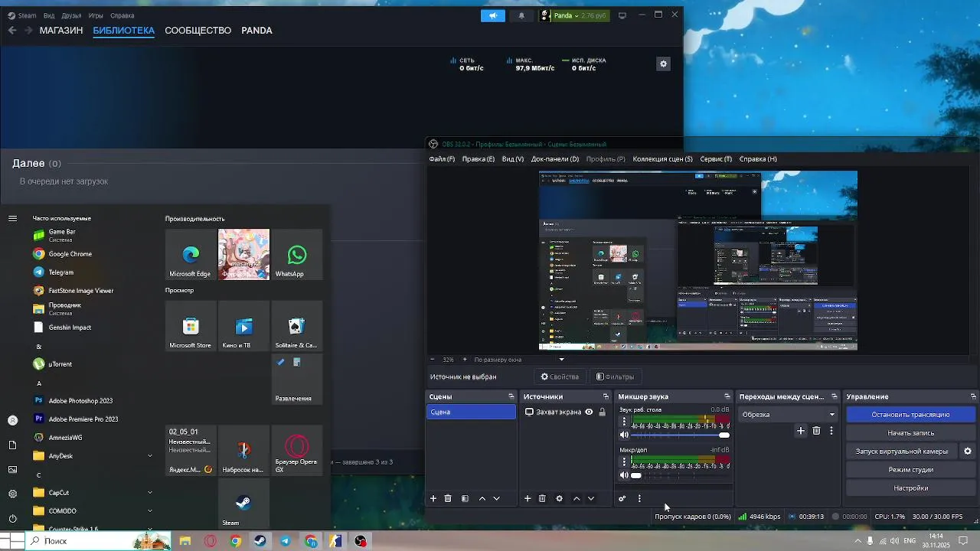Open Файл menu in OBS
The image size is (980, 551).
[x=442, y=159]
